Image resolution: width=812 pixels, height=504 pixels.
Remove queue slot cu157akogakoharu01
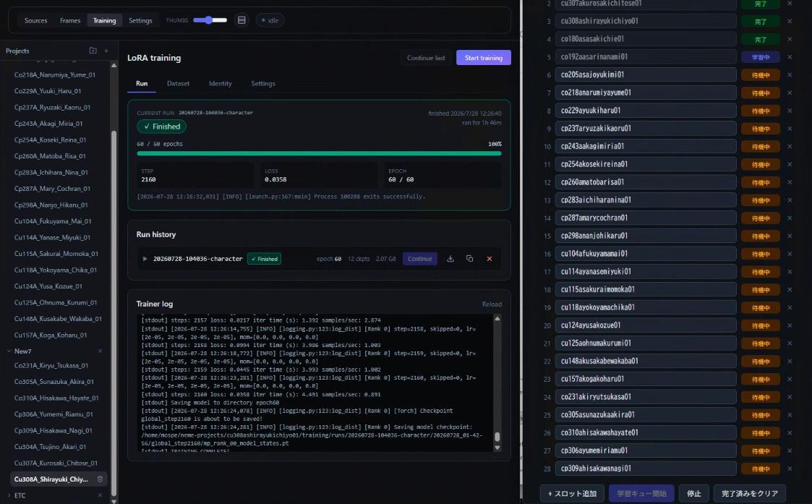pyautogui.click(x=789, y=379)
